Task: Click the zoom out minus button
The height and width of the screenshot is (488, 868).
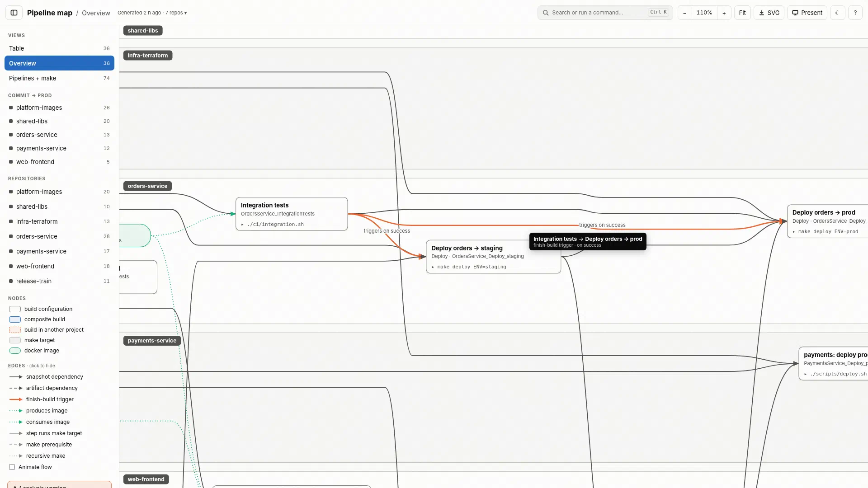Action: click(684, 13)
